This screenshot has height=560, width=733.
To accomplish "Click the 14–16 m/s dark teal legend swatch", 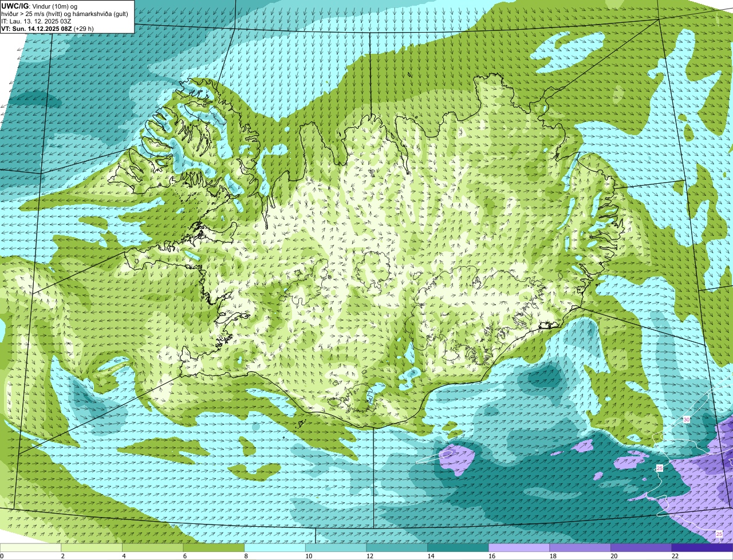I will point(458,547).
